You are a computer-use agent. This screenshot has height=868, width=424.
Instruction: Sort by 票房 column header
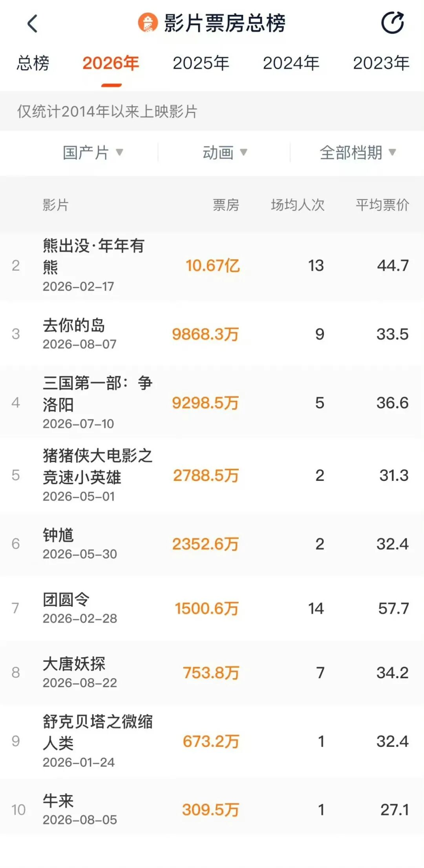pyautogui.click(x=226, y=205)
